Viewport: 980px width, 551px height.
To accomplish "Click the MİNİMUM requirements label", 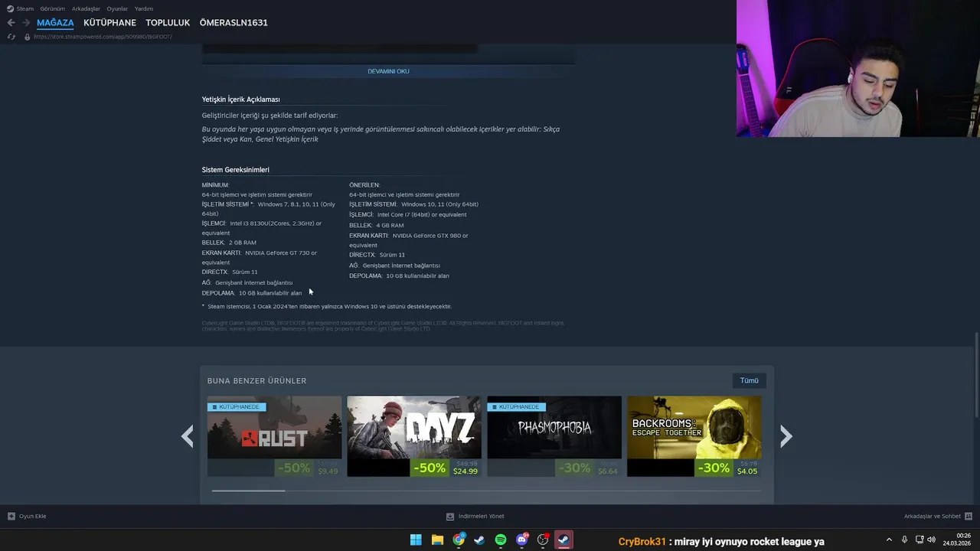I will [215, 185].
